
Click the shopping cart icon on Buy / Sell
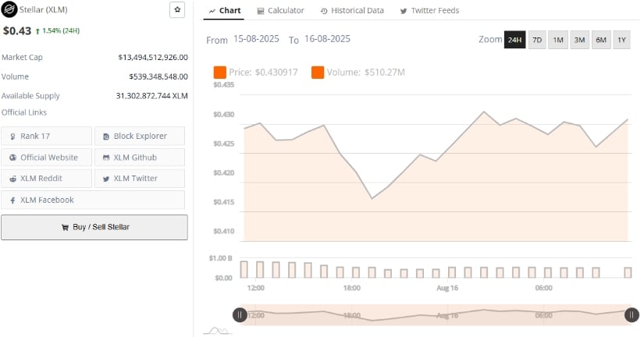click(65, 228)
